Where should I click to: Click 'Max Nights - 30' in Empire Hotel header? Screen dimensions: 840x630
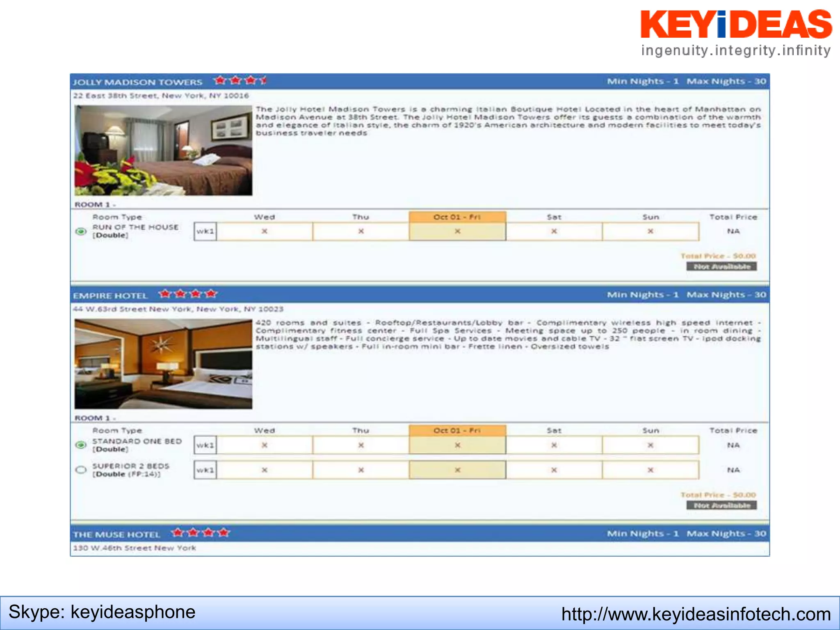726,295
